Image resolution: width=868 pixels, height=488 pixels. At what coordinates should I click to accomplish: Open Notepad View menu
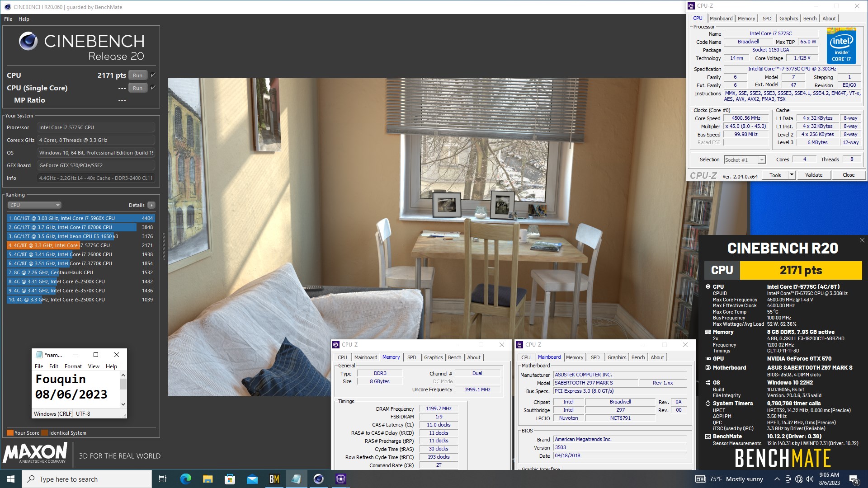(x=94, y=366)
